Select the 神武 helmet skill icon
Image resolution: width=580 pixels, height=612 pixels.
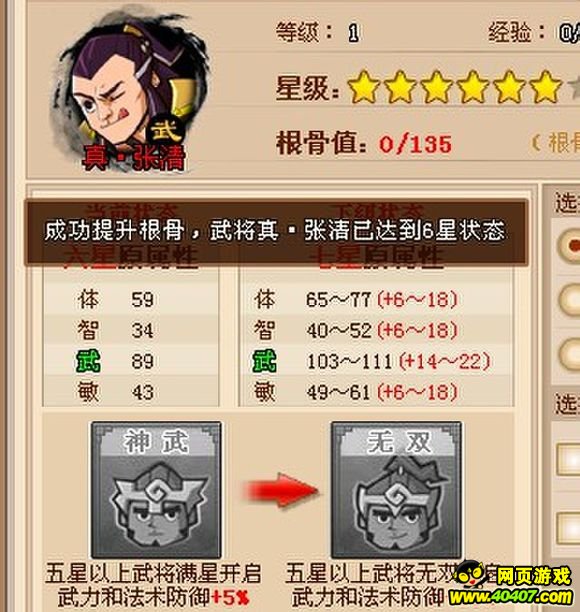[x=156, y=490]
